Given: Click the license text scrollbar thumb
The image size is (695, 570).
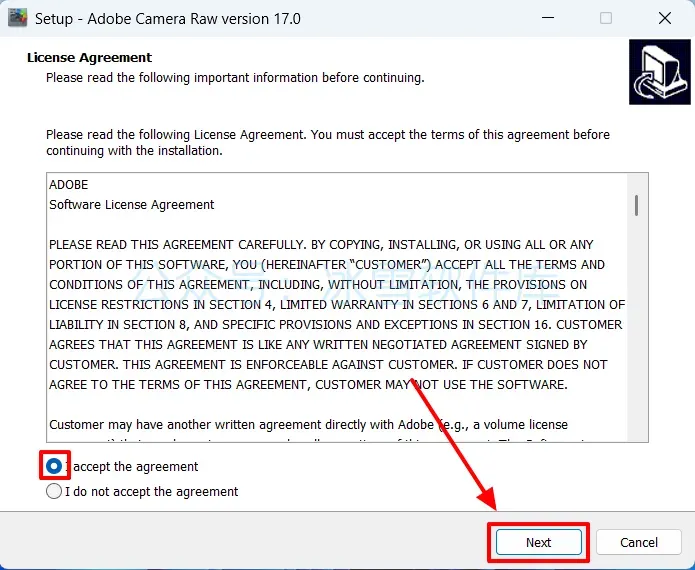Looking at the screenshot, I should 636,206.
